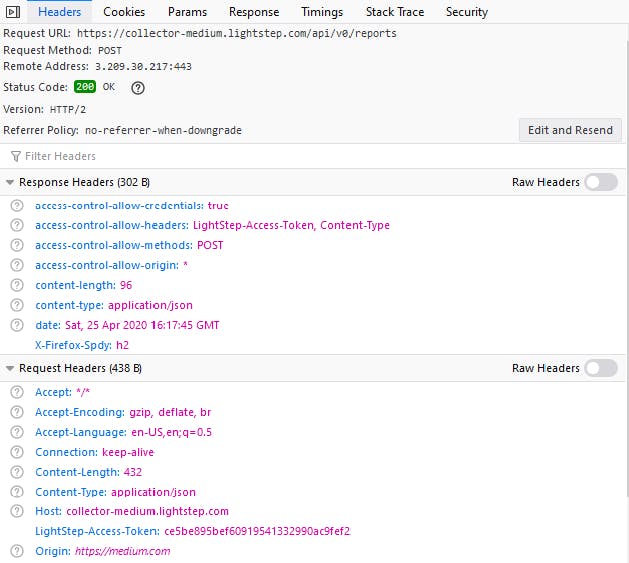Open help icon for Accept-Language header

click(x=17, y=432)
